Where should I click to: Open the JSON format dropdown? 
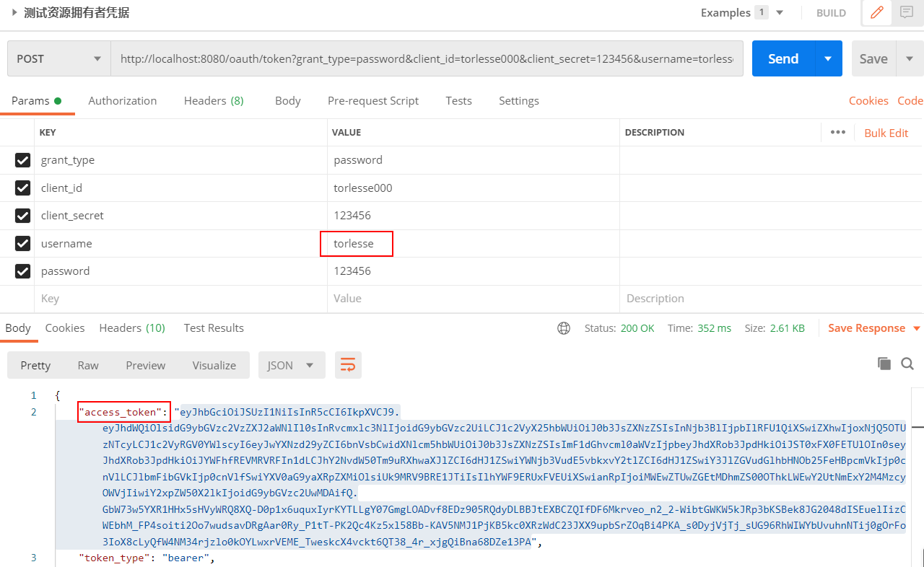point(292,365)
